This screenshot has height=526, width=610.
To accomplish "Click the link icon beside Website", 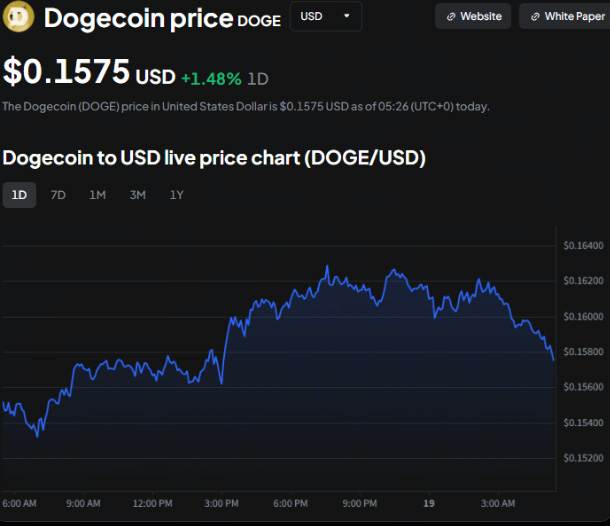I will (450, 17).
